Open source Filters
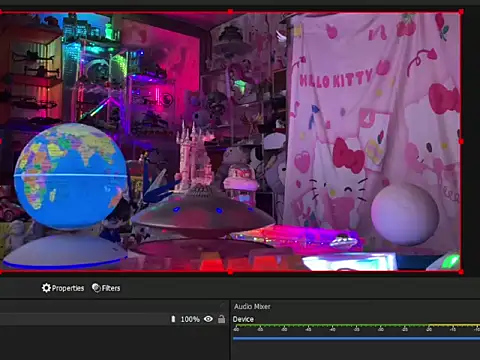The image size is (480, 360). point(106,288)
